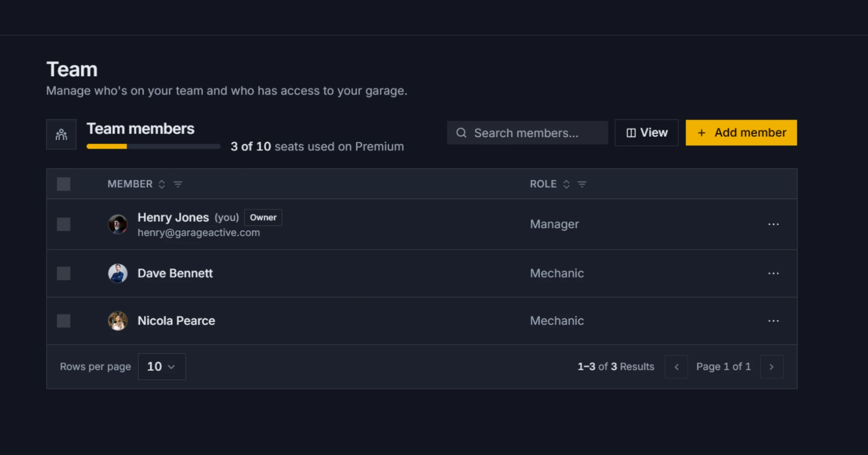Click Henry Jones avatar
The image size is (868, 455).
coord(118,224)
